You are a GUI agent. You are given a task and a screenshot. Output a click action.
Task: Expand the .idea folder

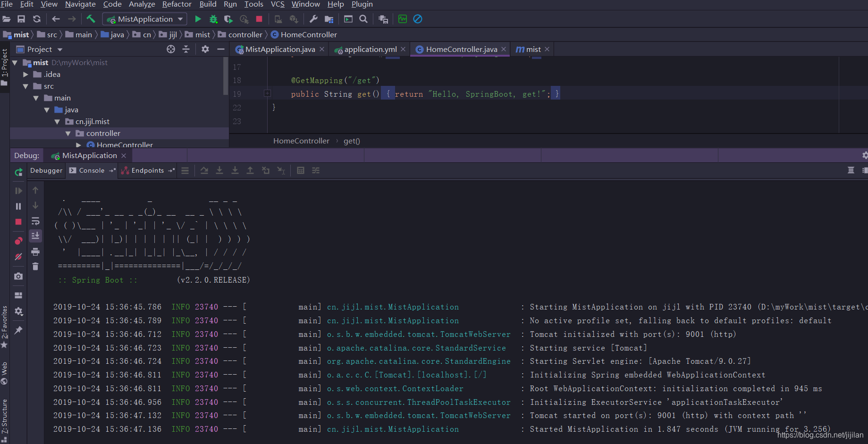click(25, 74)
